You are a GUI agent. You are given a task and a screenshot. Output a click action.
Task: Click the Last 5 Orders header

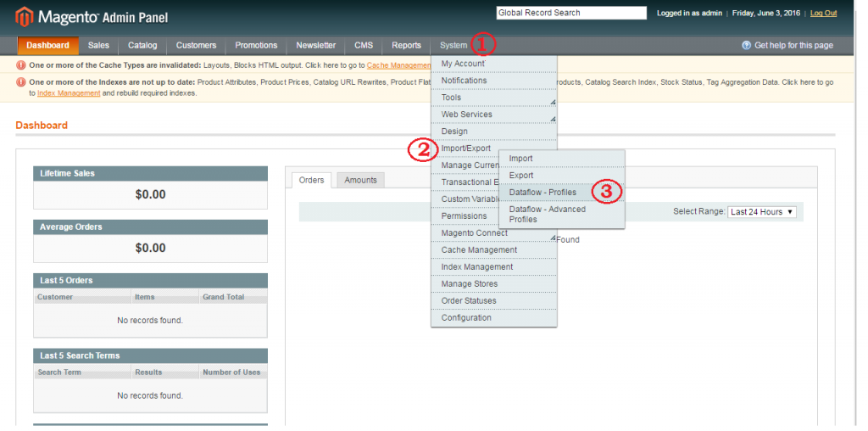click(151, 280)
